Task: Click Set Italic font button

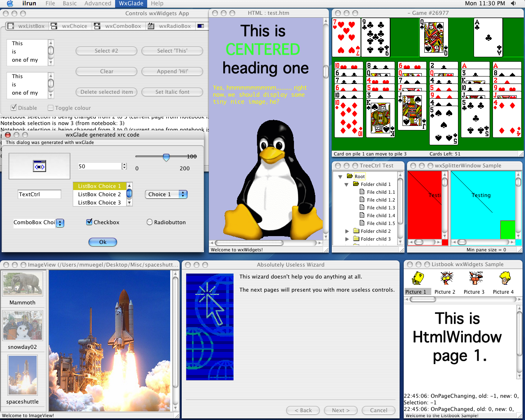Action: pyautogui.click(x=172, y=92)
